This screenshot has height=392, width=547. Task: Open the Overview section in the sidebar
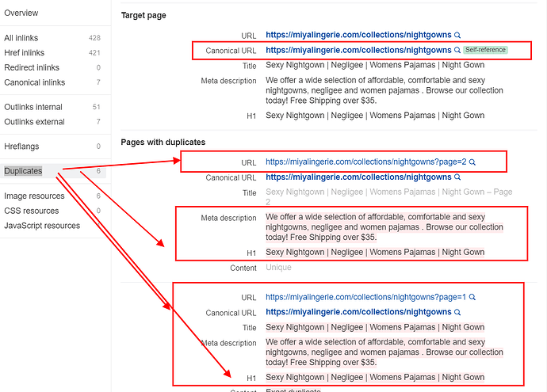(21, 13)
